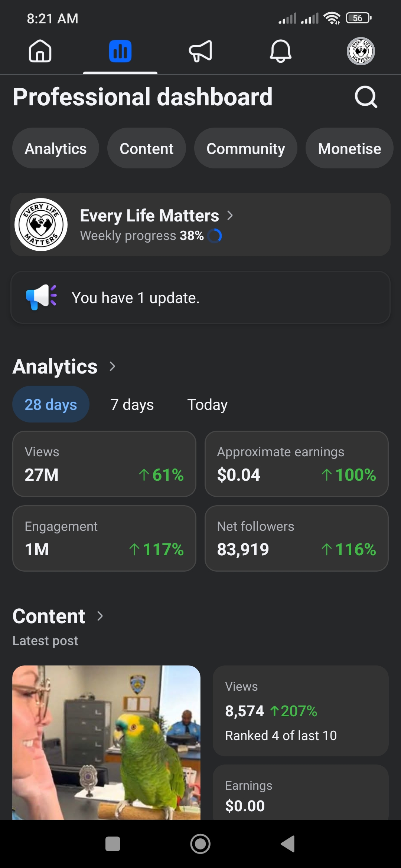Switch analytics range to Today
401x868 pixels.
[x=207, y=404]
